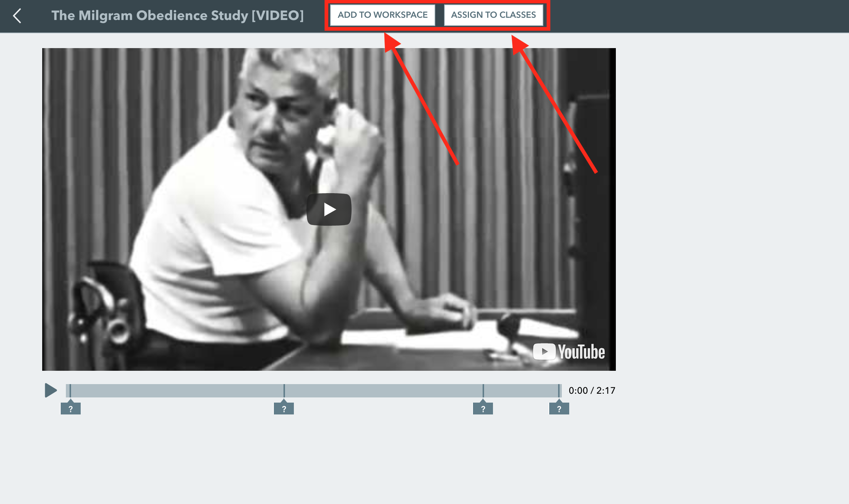The image size is (849, 504).
Task: Click the YouTube logo on the video
Action: tap(569, 352)
